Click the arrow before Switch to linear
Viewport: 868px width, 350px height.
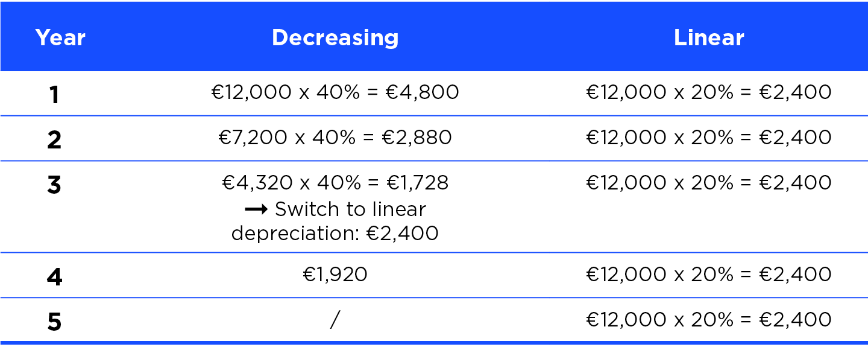pos(256,209)
